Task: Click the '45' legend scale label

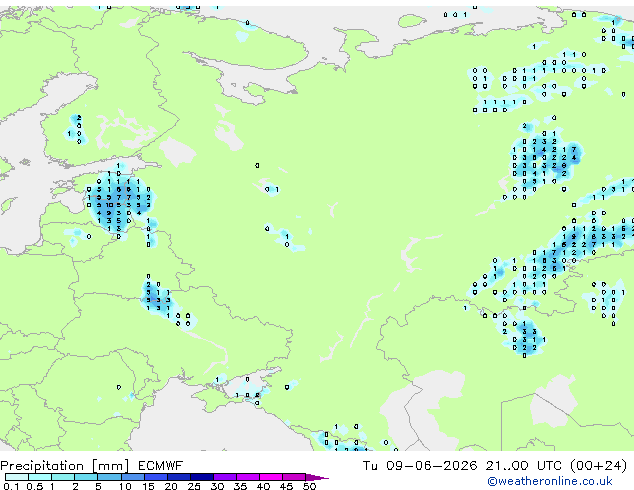Action: click(x=286, y=486)
